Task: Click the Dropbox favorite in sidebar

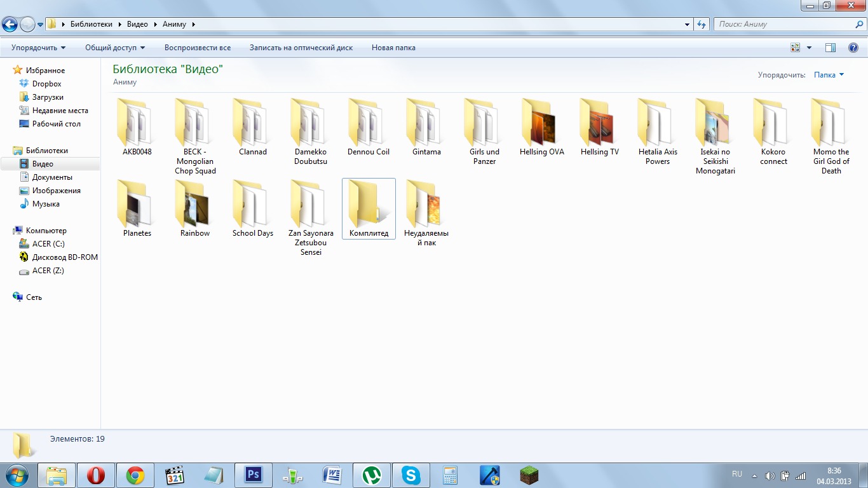Action: point(46,84)
